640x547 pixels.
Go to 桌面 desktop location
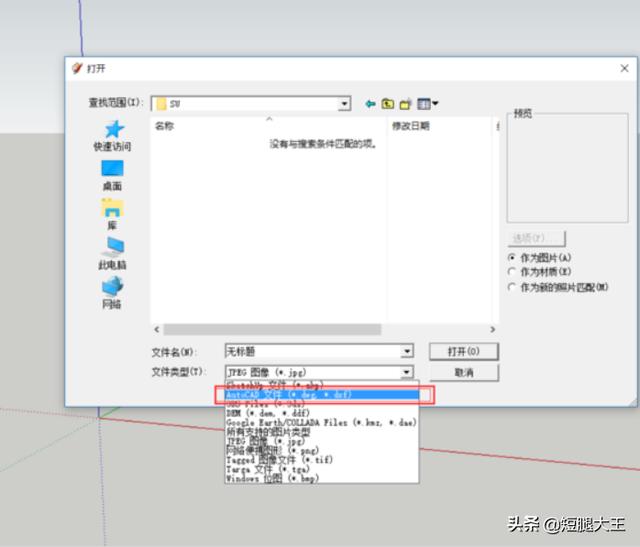pyautogui.click(x=112, y=176)
